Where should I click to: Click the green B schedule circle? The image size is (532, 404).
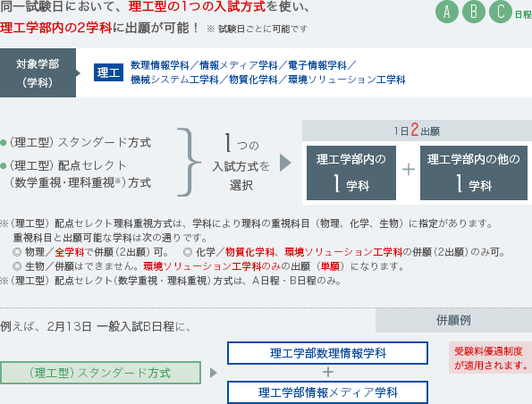point(474,12)
